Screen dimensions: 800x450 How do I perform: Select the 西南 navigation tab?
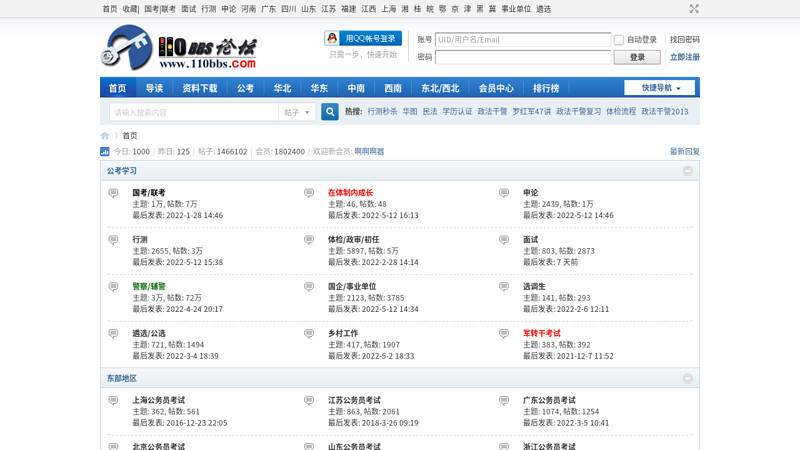tap(393, 88)
